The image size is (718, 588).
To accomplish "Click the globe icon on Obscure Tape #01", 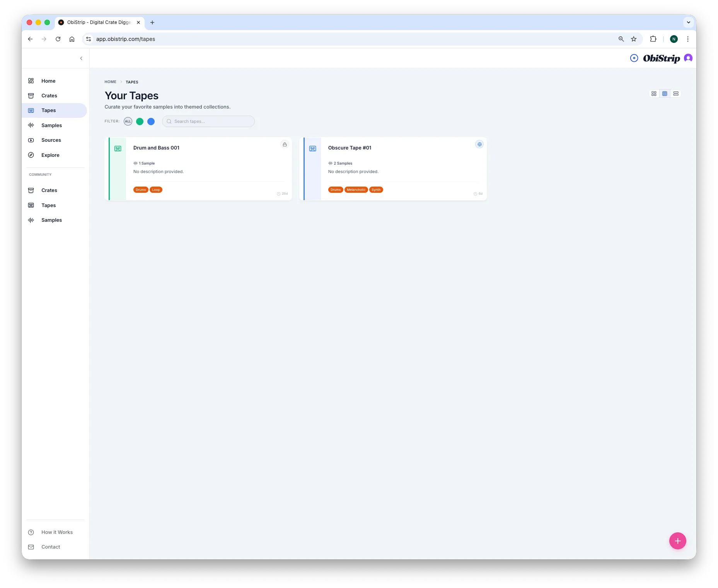I will [479, 144].
